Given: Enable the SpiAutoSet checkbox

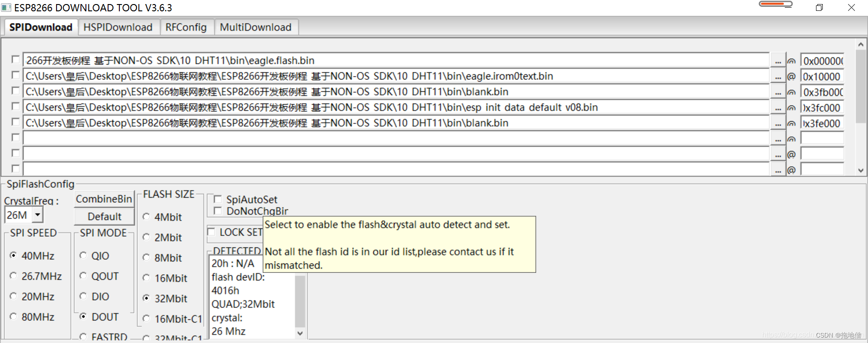Looking at the screenshot, I should coord(218,199).
